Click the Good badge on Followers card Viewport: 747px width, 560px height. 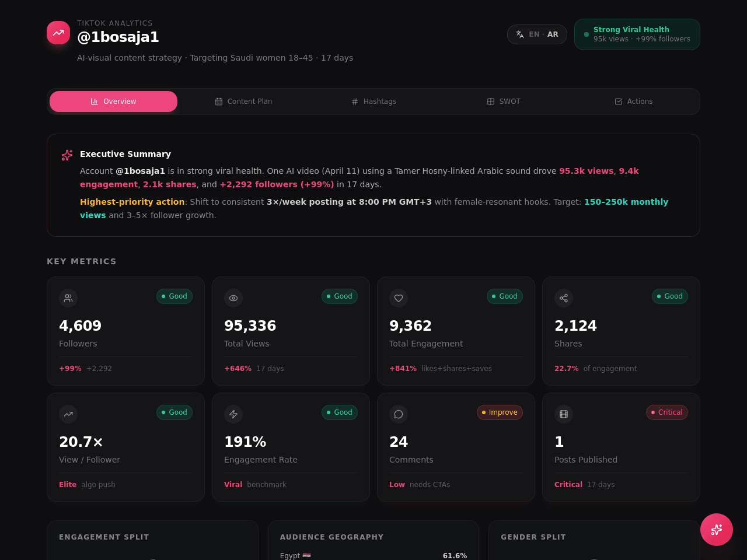[174, 296]
